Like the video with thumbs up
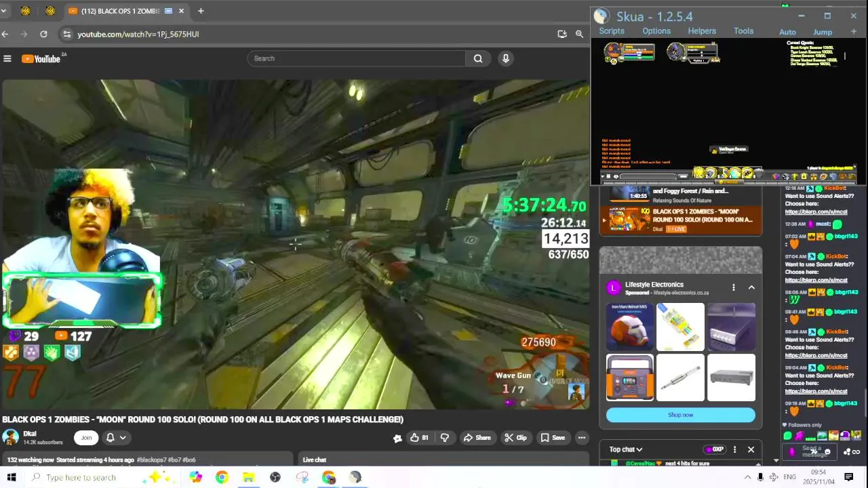868x488 pixels. (419, 438)
